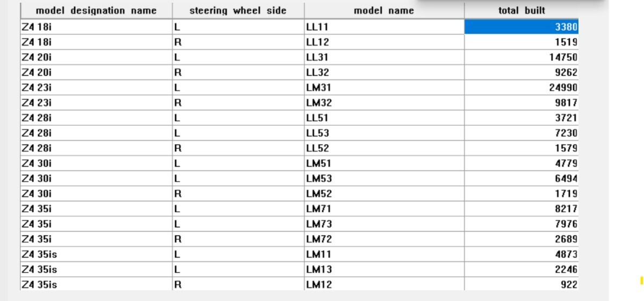Click the total built cell 6494
The height and width of the screenshot is (301, 644).
coord(521,178)
